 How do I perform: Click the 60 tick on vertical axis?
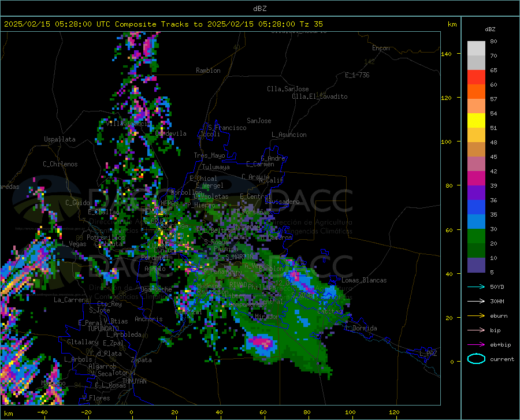(449, 230)
